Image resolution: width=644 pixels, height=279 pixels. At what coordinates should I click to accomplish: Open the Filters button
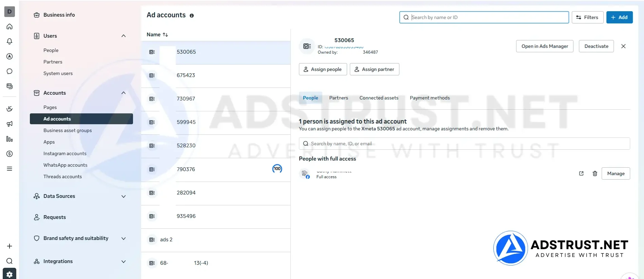click(587, 17)
